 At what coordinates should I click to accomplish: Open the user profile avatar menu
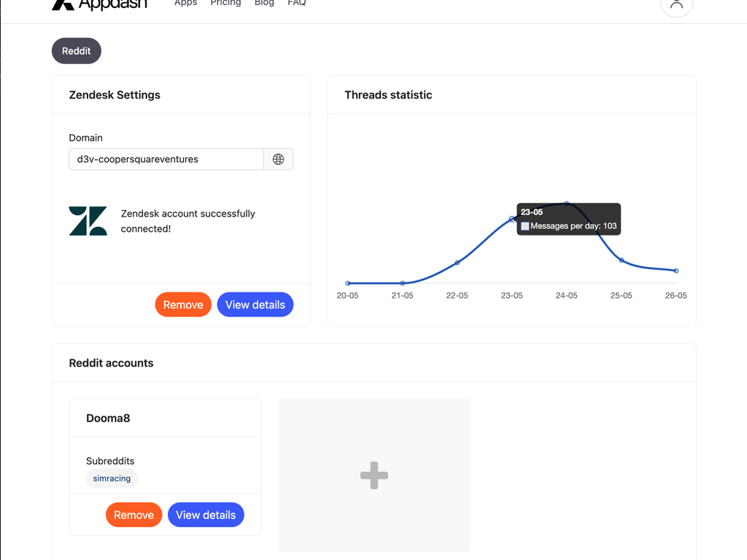pyautogui.click(x=676, y=7)
